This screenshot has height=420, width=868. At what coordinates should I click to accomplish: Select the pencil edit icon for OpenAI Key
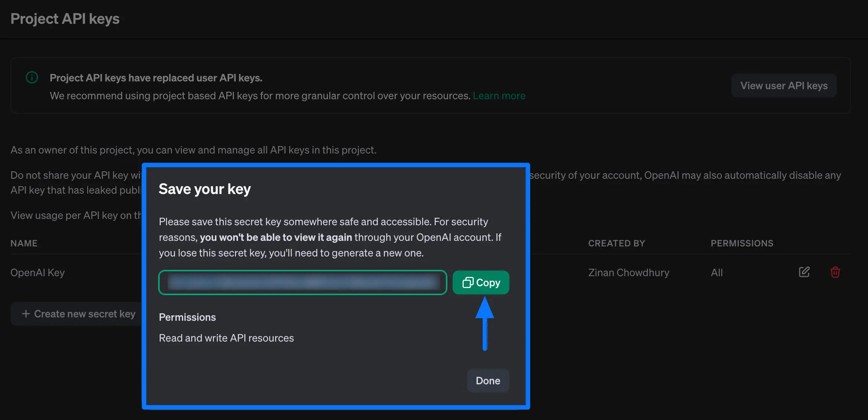pos(804,272)
